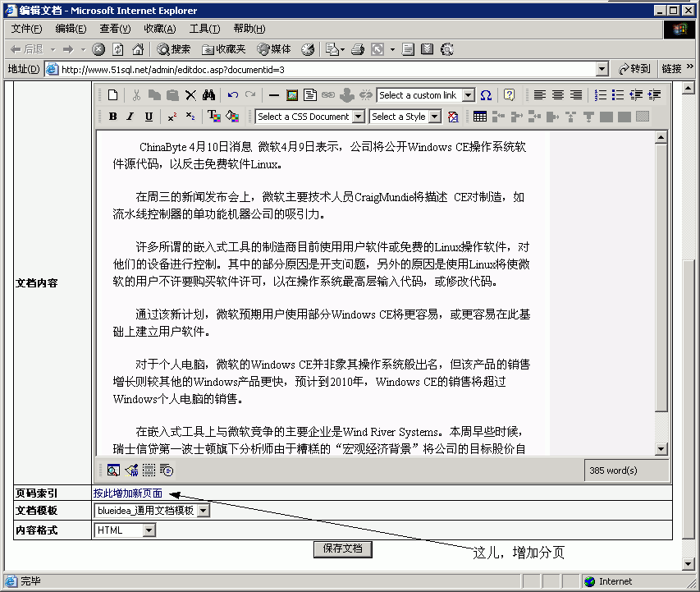Print the page with printer icon
700x592 pixels.
tap(358, 49)
